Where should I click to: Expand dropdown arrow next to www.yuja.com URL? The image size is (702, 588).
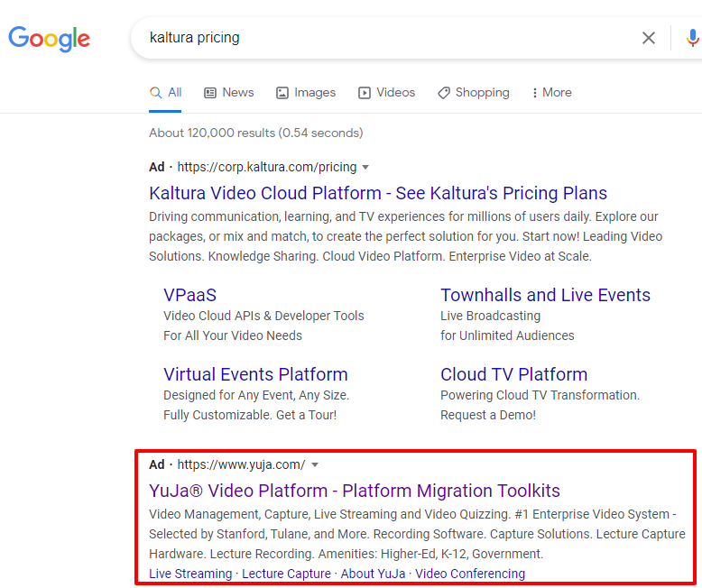pos(315,465)
